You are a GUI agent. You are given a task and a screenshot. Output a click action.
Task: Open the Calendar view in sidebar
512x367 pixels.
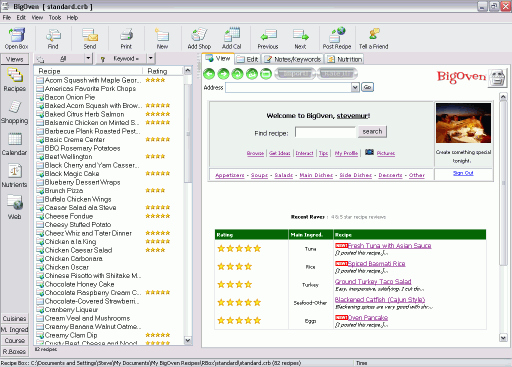point(15,144)
